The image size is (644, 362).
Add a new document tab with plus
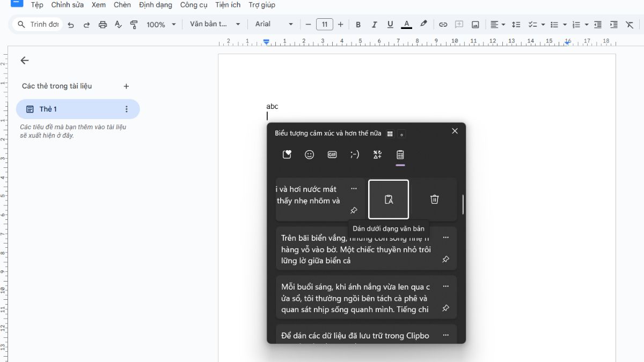127,86
